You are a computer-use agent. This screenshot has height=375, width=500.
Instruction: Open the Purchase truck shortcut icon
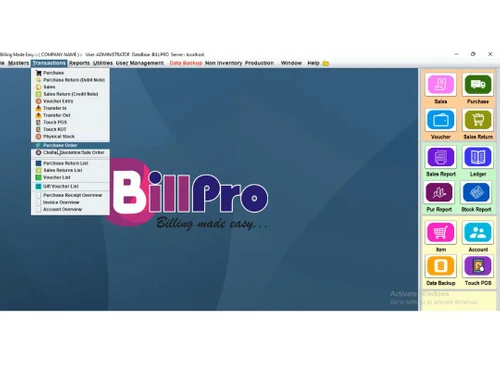click(x=478, y=85)
